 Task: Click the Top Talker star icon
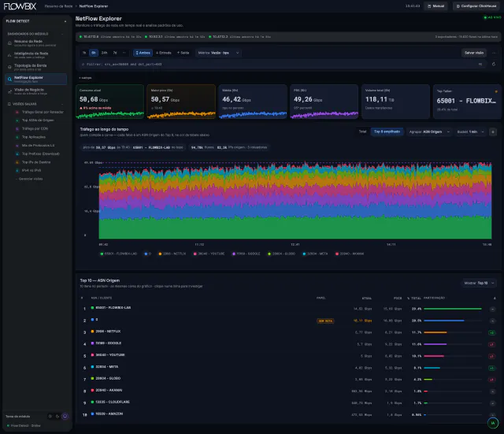click(x=496, y=91)
